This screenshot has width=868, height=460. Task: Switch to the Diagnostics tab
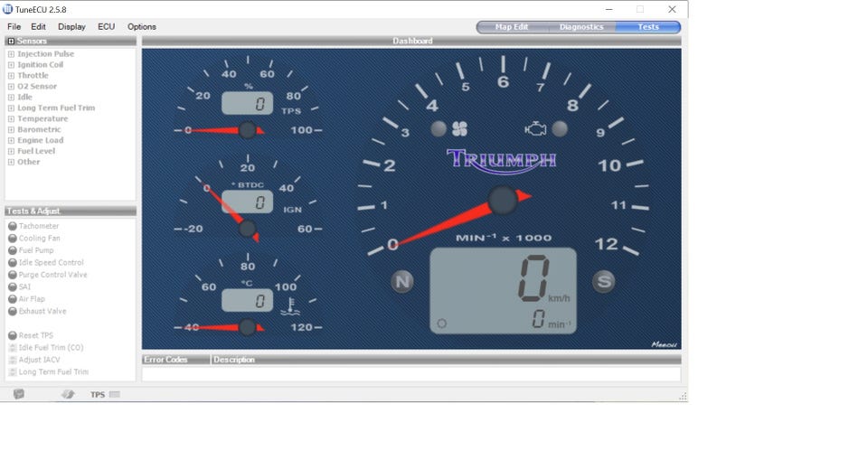pyautogui.click(x=581, y=27)
